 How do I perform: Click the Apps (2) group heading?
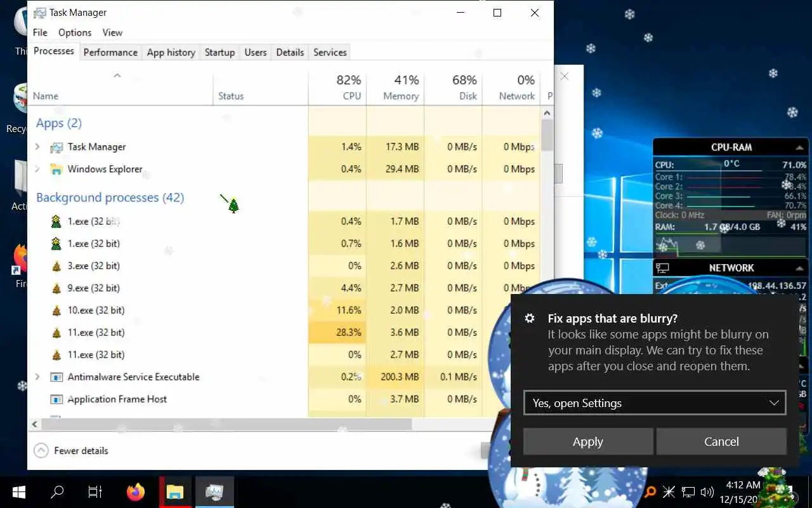pos(59,123)
